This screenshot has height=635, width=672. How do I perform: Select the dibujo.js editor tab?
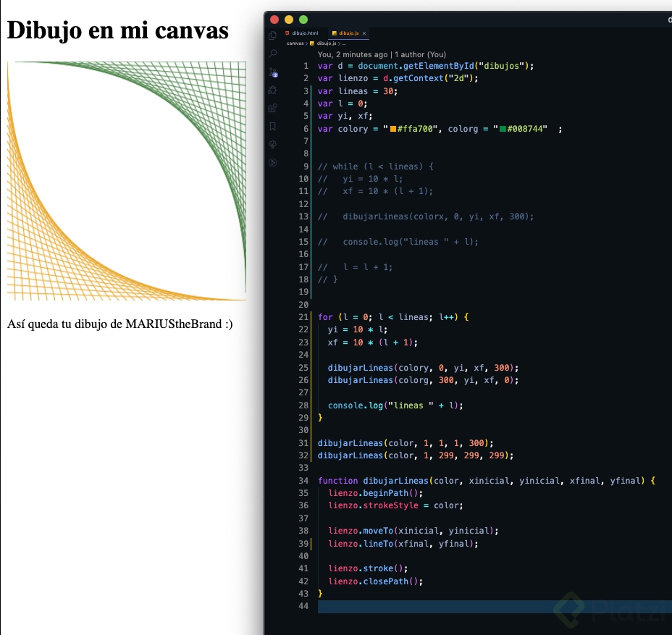348,33
